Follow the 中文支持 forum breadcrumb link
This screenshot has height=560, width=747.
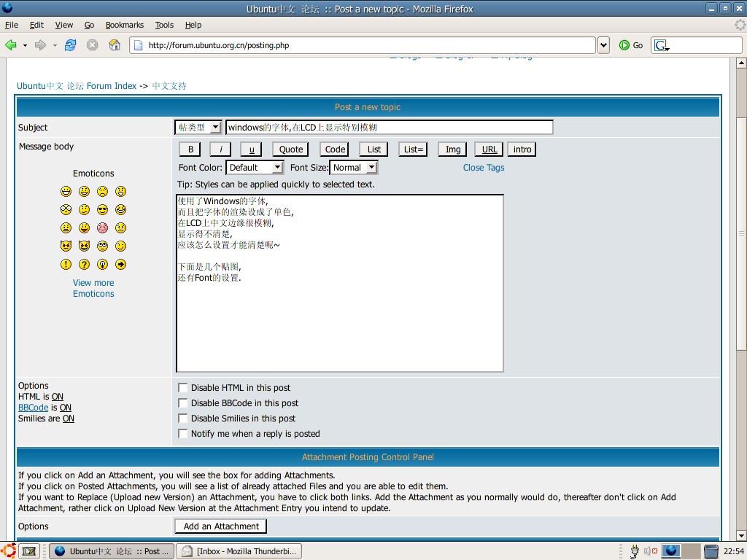click(x=169, y=86)
